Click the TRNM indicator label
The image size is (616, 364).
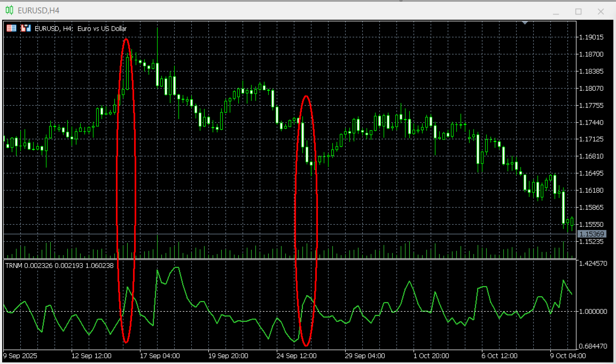pyautogui.click(x=59, y=266)
